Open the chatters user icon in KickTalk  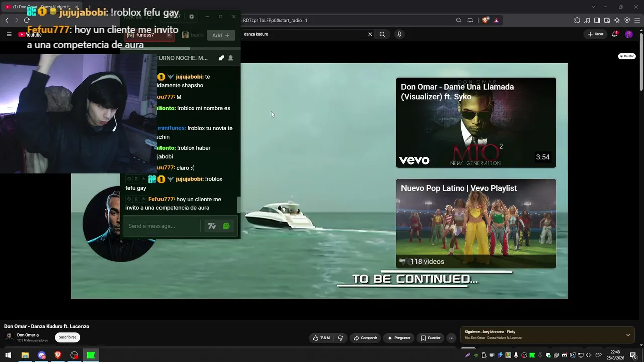(x=231, y=58)
